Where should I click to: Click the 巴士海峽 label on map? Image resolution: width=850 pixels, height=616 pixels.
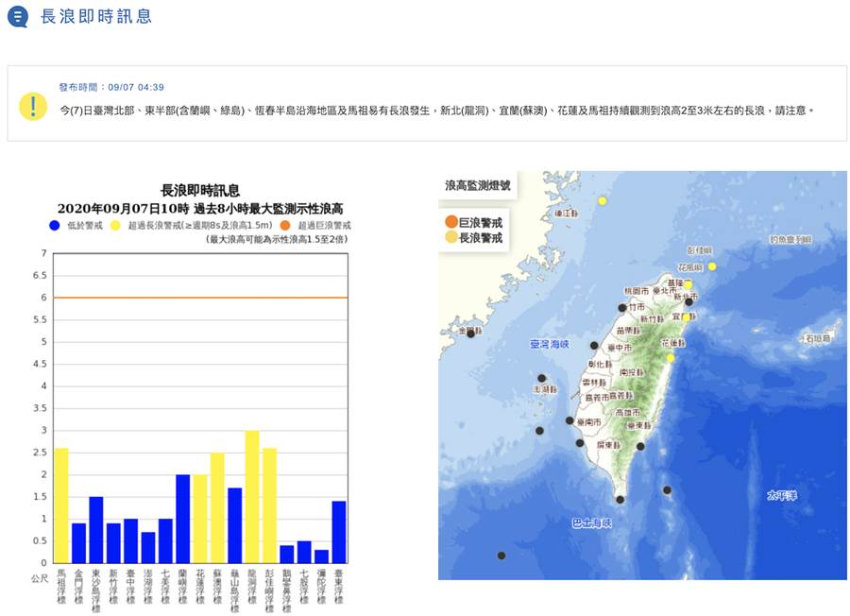pos(592,523)
